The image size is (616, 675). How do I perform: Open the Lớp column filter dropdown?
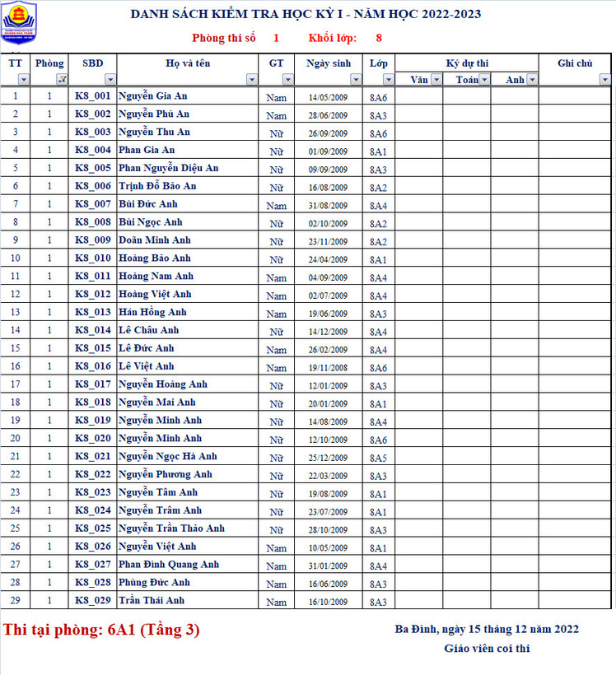point(389,80)
